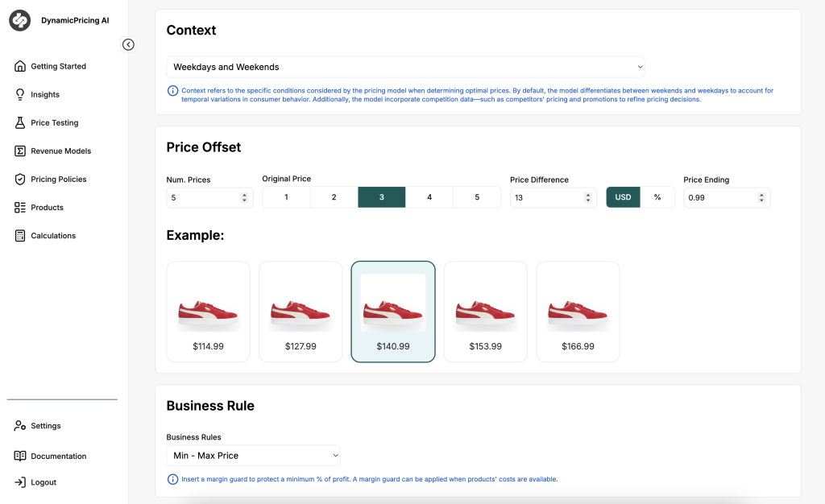This screenshot has width=825, height=504.
Task: Go to Settings in the sidebar
Action: pyautogui.click(x=45, y=426)
